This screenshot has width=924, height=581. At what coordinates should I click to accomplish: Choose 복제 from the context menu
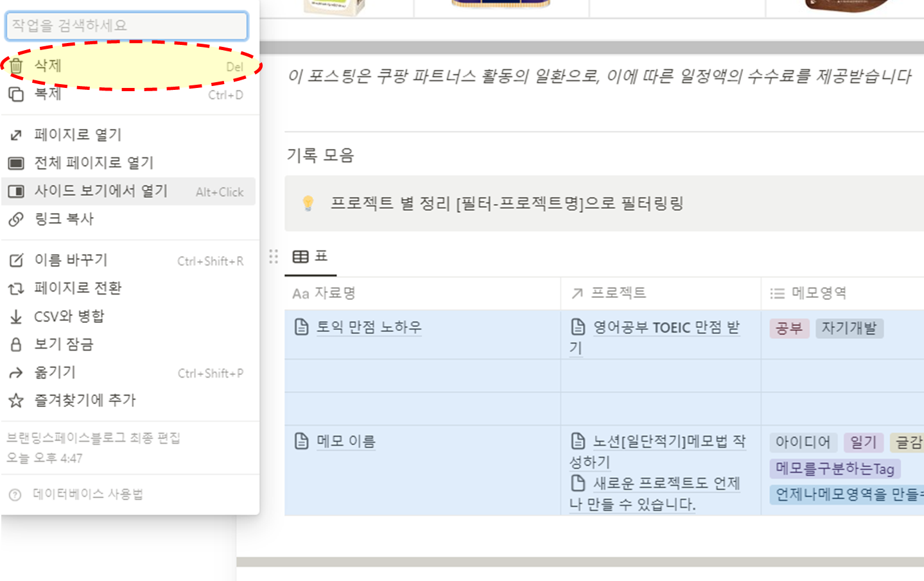tap(128, 94)
